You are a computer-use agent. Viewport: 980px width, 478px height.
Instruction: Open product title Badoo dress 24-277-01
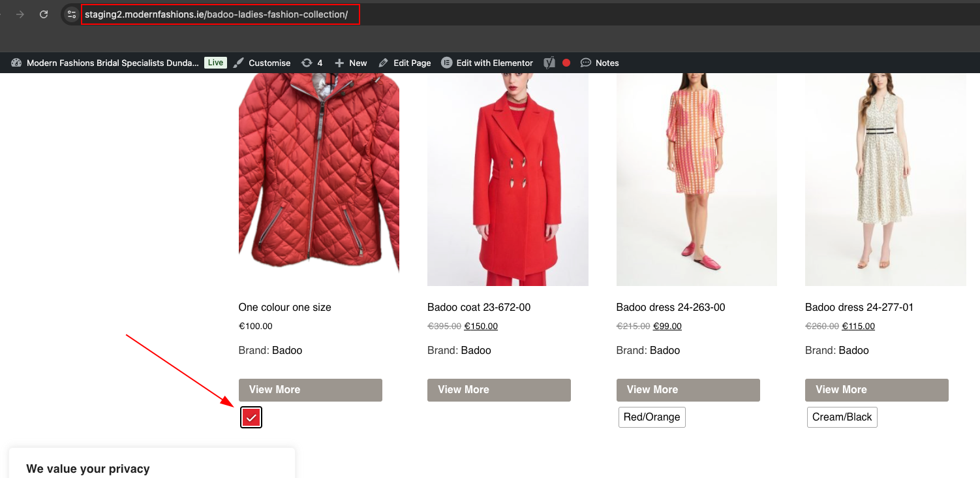coord(859,307)
